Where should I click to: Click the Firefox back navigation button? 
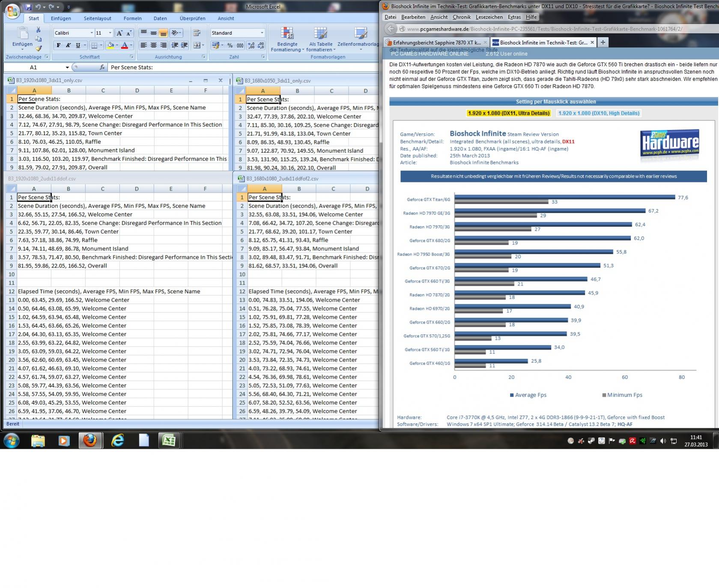click(390, 29)
